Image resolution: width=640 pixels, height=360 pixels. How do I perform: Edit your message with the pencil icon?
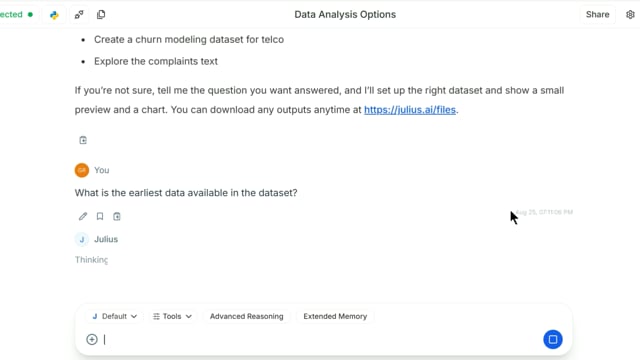coord(83,216)
